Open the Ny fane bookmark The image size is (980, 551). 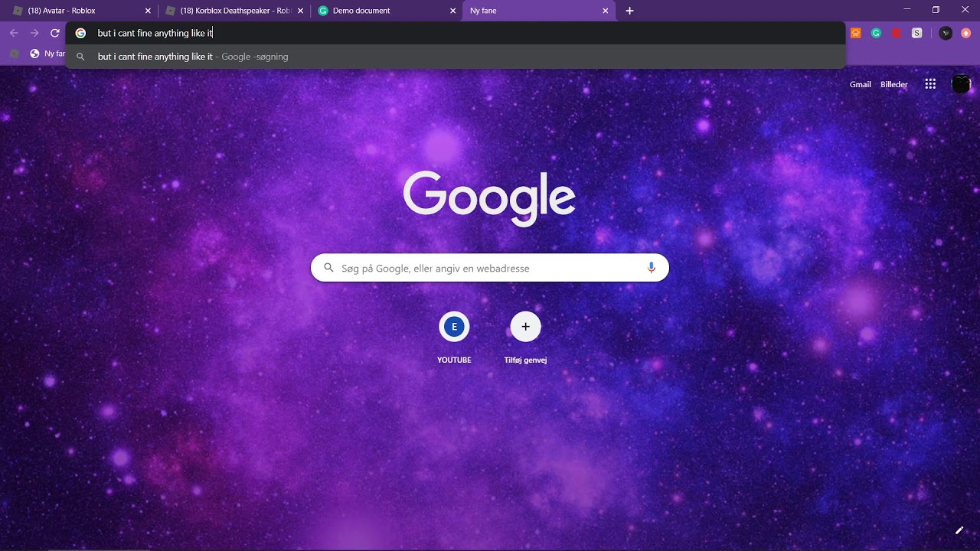point(47,54)
